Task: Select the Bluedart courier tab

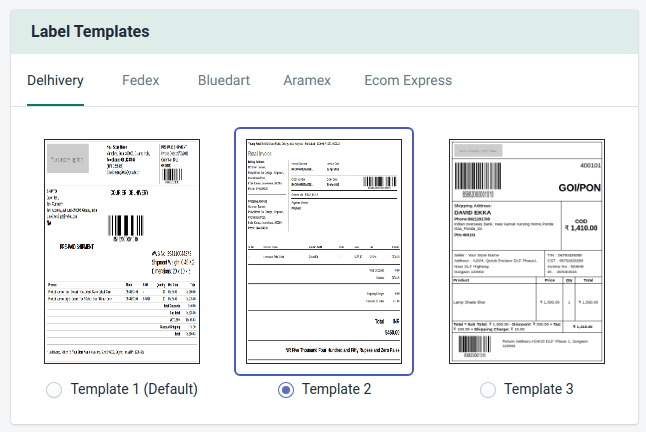Action: (232, 80)
